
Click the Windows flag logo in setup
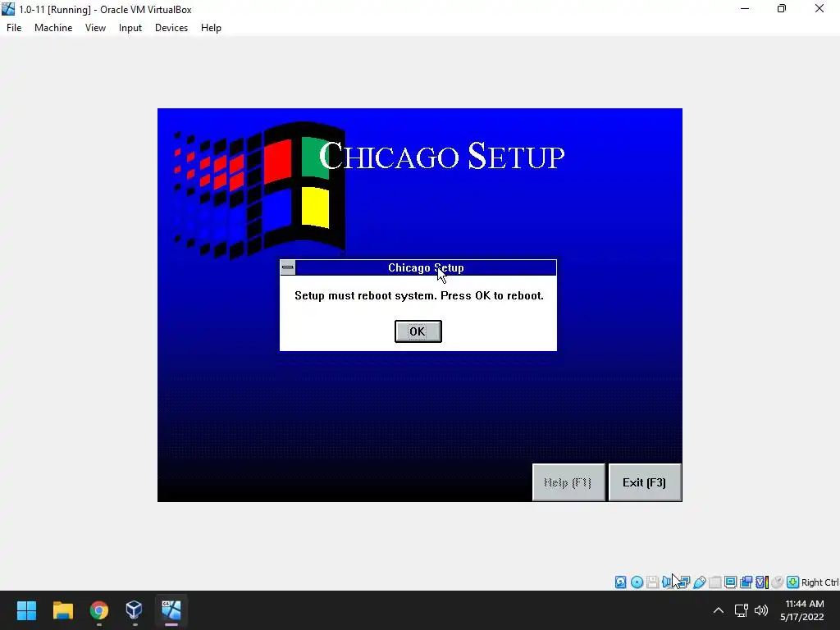click(260, 190)
